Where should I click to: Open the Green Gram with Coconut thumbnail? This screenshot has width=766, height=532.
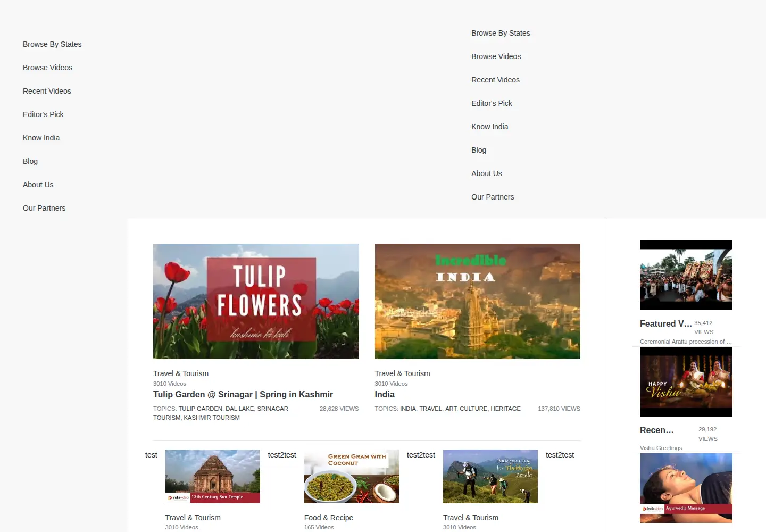pyautogui.click(x=352, y=476)
